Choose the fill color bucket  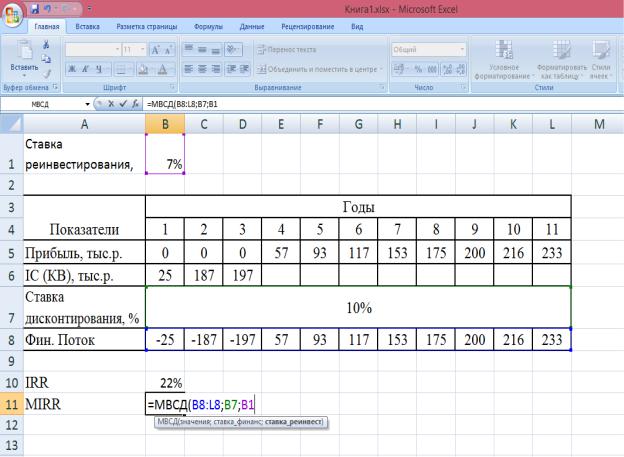[142, 70]
